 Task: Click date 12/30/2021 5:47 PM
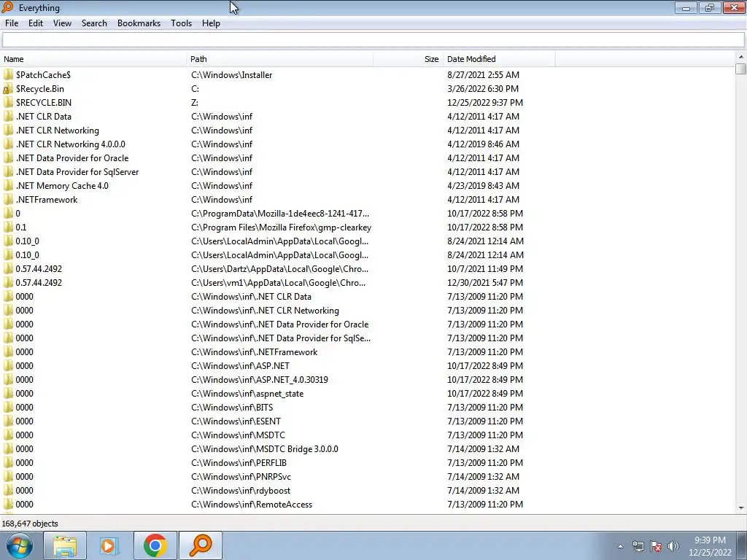click(x=485, y=282)
